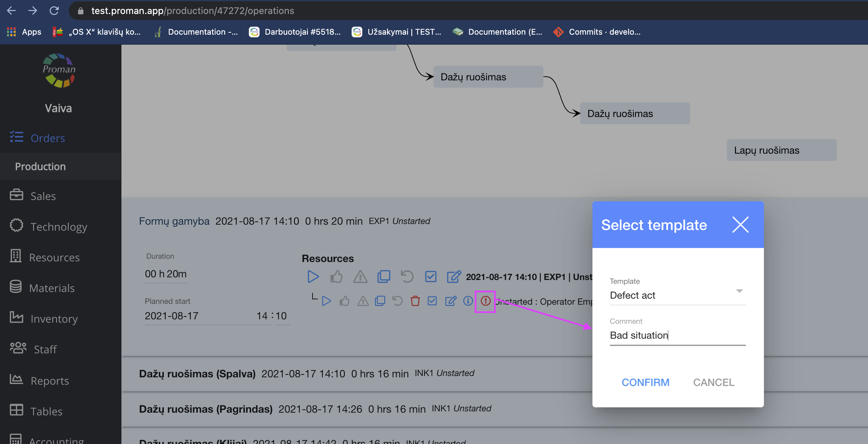
Task: Click the warning triangle icon in top row
Action: 360,276
